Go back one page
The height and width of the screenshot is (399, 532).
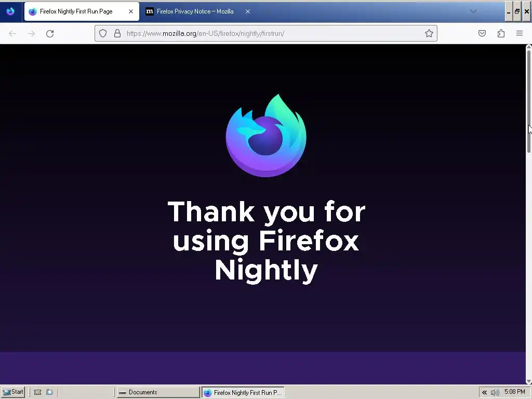(x=12, y=34)
